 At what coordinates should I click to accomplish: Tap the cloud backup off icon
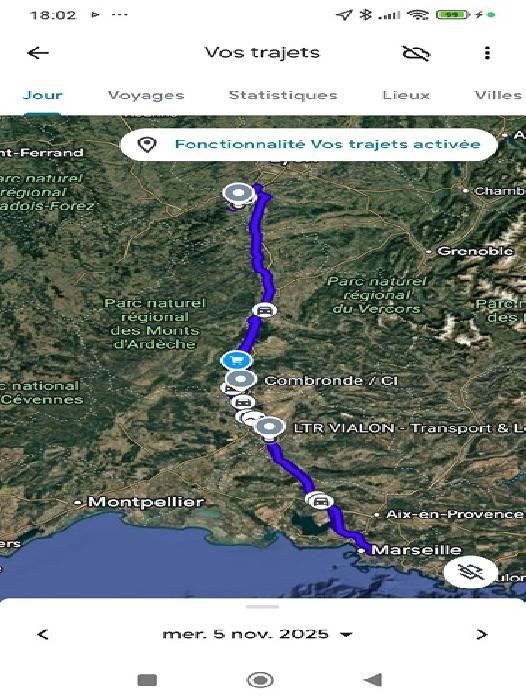pyautogui.click(x=416, y=53)
